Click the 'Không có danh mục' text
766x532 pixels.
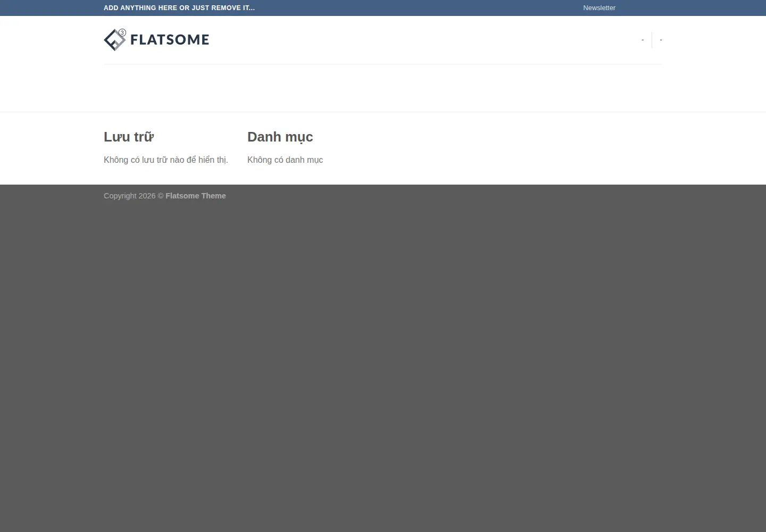285,160
